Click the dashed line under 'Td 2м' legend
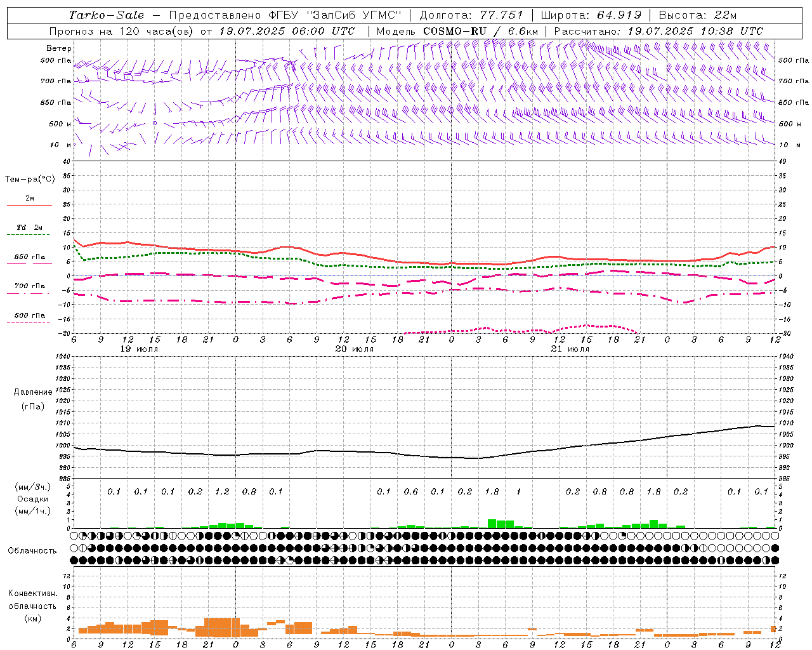The height and width of the screenshot is (650, 812). (x=28, y=235)
